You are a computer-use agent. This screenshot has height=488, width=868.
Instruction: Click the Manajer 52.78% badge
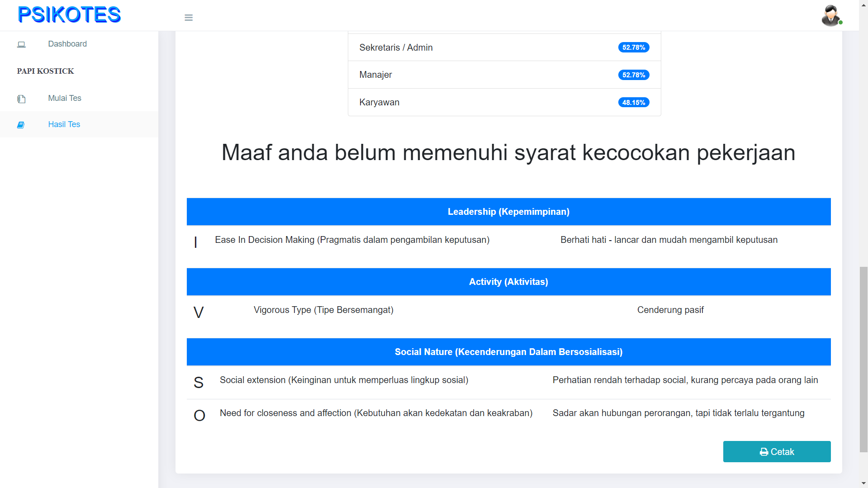click(x=633, y=75)
